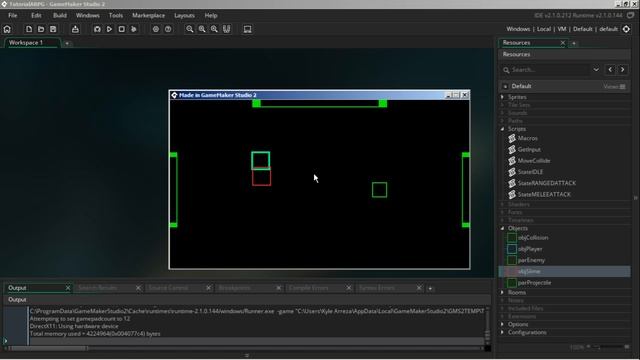The image size is (640, 360).
Task: Open the Tools menu
Action: [x=116, y=16]
